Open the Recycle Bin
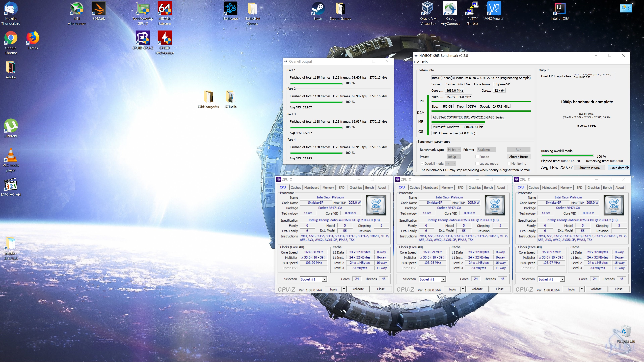 626,334
